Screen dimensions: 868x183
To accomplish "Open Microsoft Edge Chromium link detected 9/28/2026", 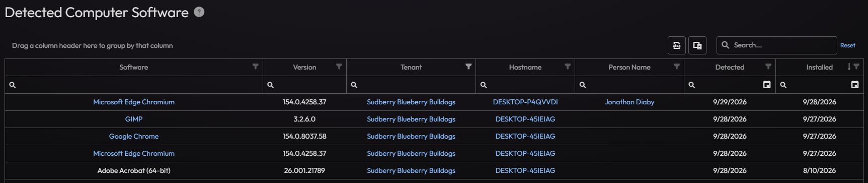I will (134, 153).
